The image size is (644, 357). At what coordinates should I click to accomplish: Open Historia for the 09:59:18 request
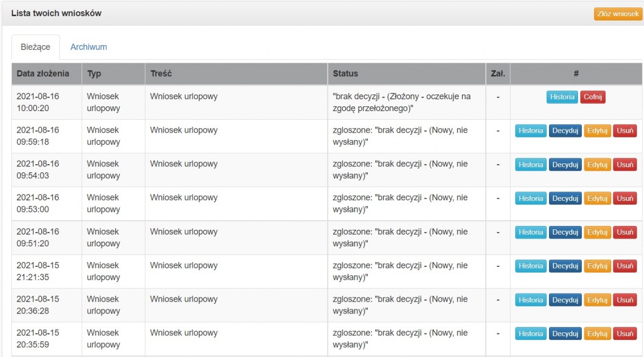pos(531,130)
